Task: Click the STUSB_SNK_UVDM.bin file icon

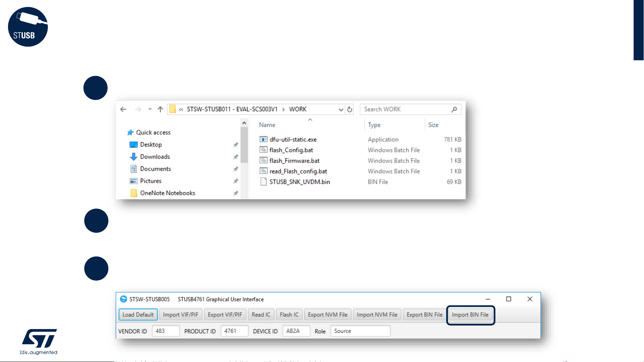Action: point(264,182)
